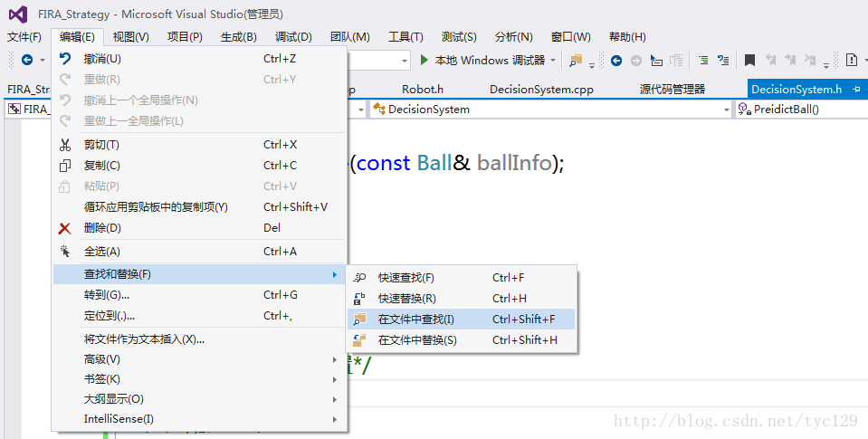The height and width of the screenshot is (439, 868).
Task: Choose 剪切(T) menu entry
Action: coord(199,145)
